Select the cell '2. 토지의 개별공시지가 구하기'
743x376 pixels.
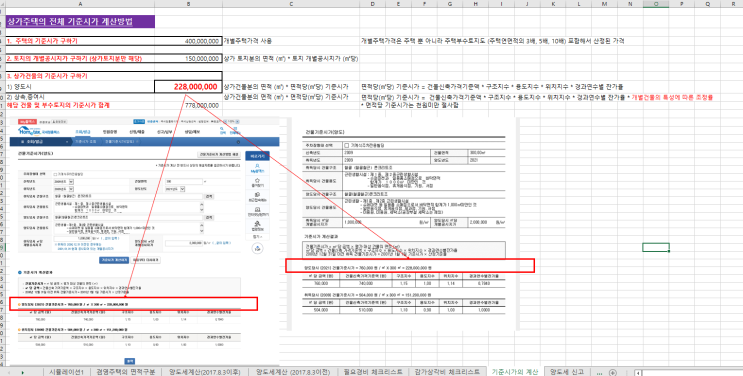(80, 58)
